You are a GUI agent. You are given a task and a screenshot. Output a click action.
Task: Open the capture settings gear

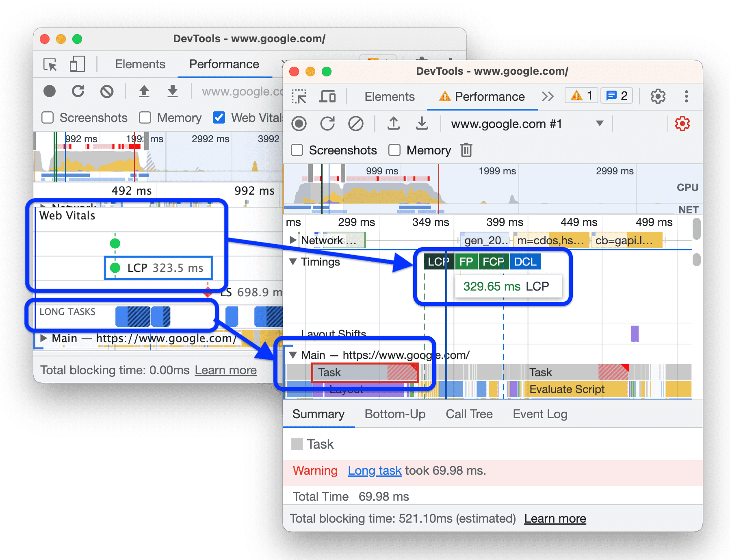pos(682,124)
